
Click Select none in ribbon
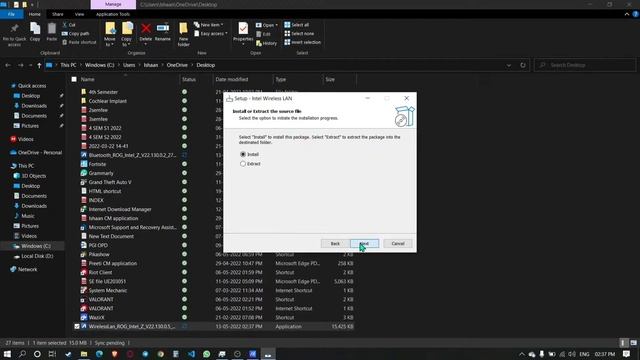(x=299, y=34)
